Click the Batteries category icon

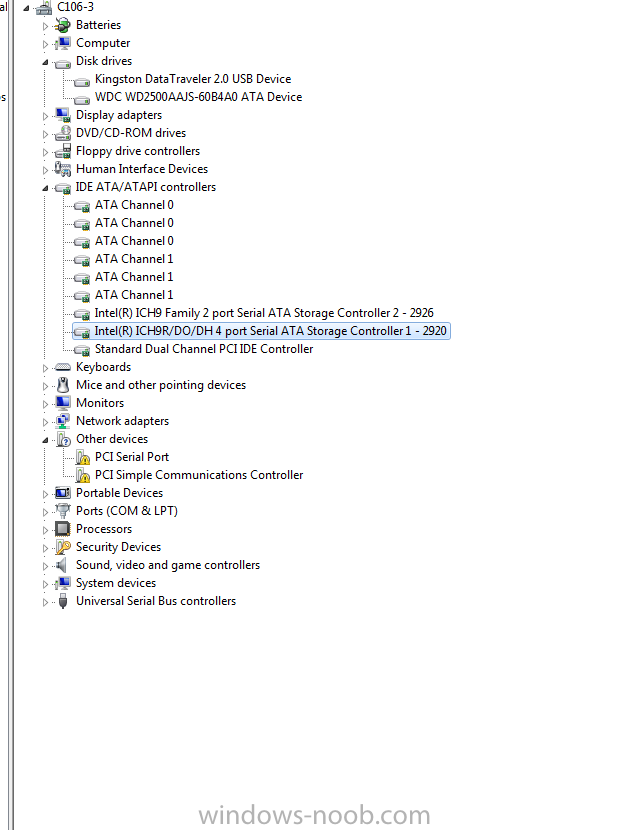pyautogui.click(x=62, y=25)
